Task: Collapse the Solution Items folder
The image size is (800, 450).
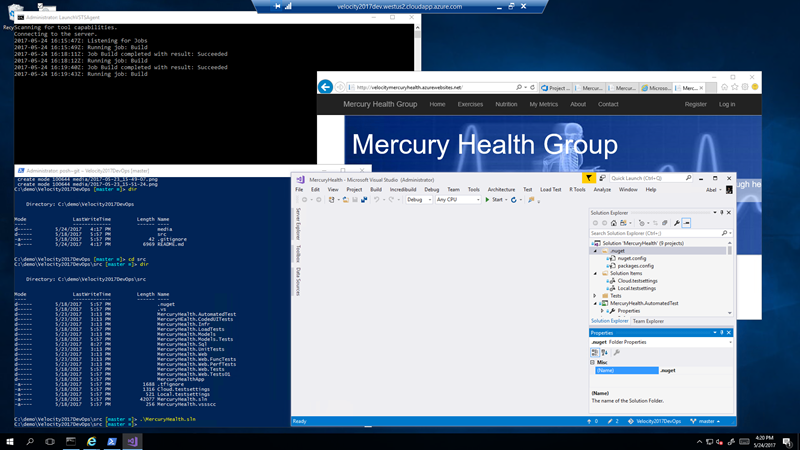Action: point(595,273)
